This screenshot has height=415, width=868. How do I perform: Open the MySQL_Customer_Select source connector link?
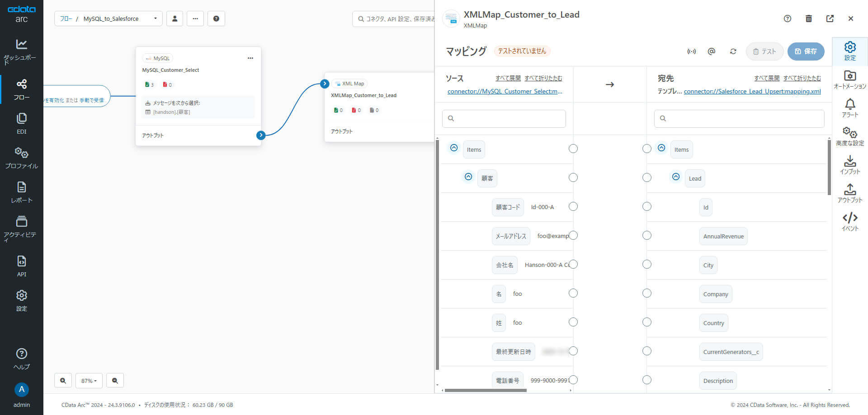coord(505,91)
